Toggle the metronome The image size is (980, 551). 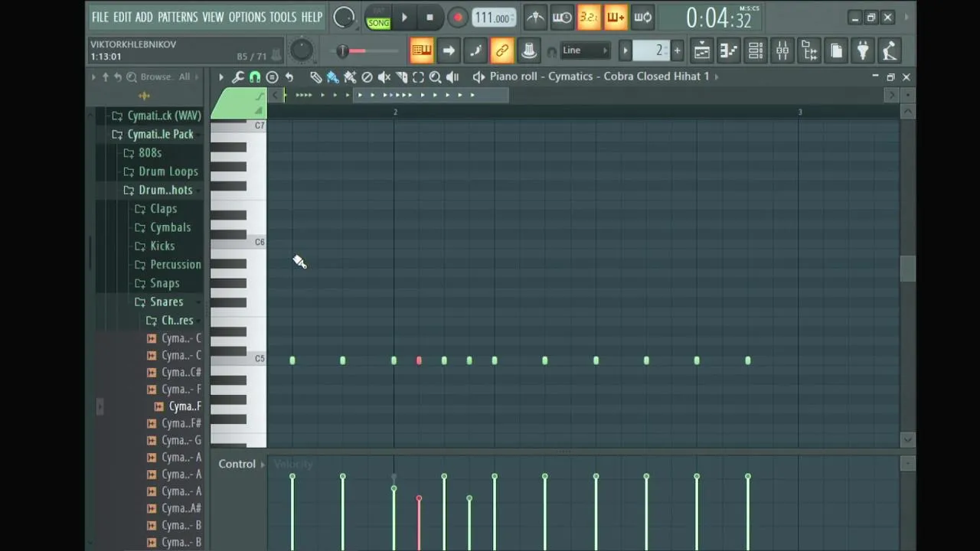(x=535, y=17)
